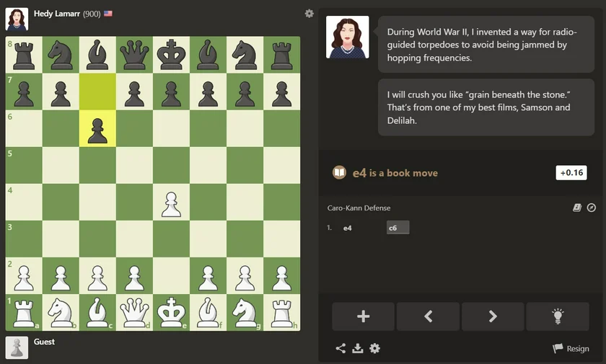Open the opening book icon
The height and width of the screenshot is (364, 606).
tap(576, 208)
